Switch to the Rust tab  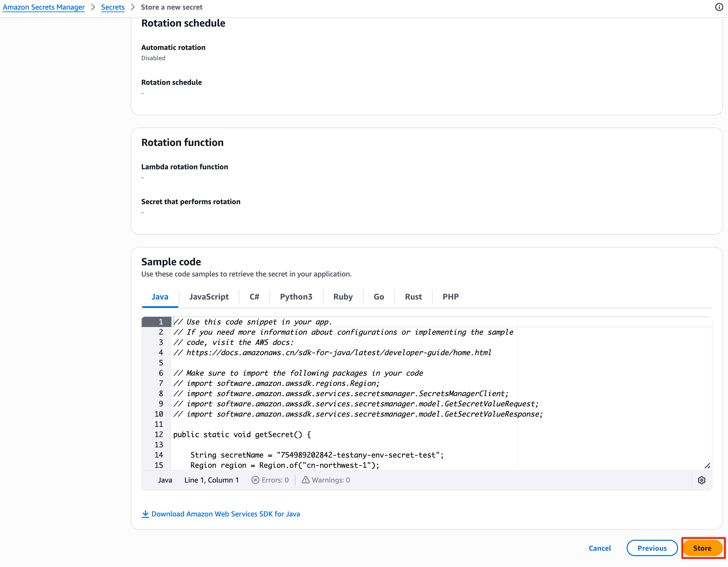pyautogui.click(x=413, y=297)
